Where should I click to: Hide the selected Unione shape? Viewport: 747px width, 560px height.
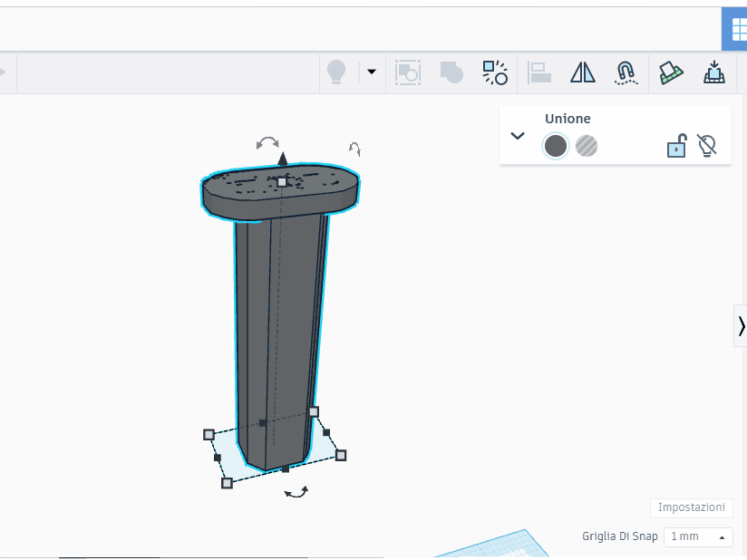pos(707,145)
